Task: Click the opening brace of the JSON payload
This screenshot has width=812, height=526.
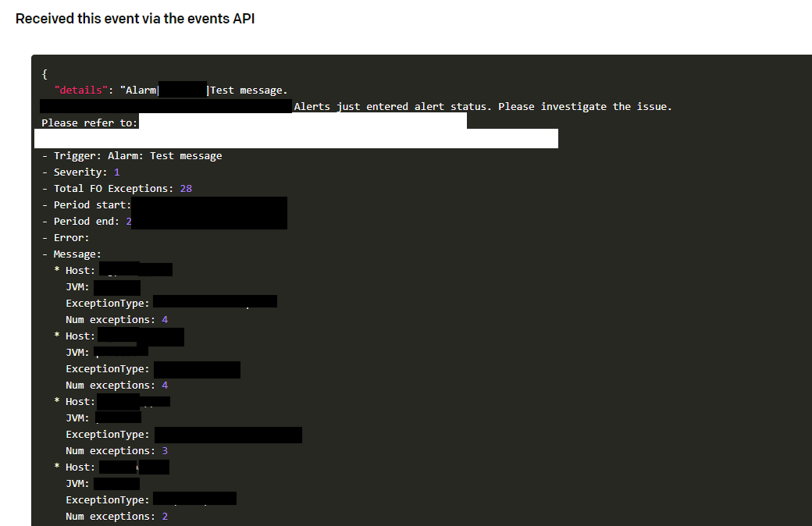Action: click(45, 73)
